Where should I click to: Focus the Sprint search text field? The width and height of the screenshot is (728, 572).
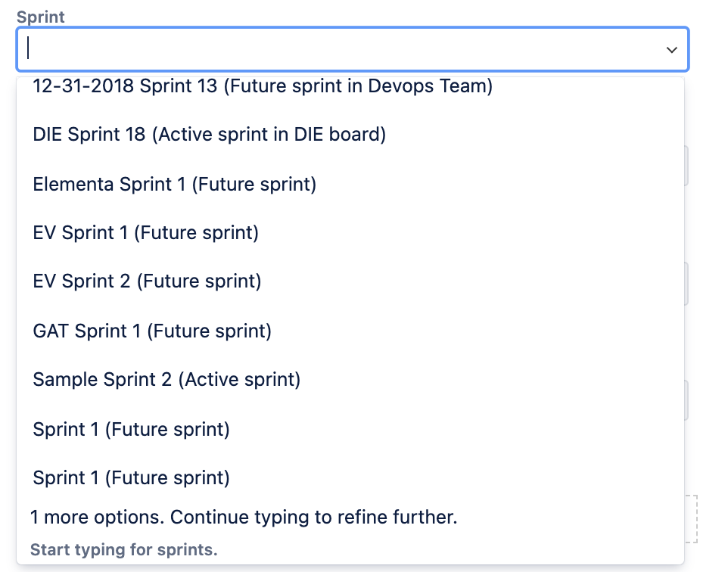click(x=352, y=49)
